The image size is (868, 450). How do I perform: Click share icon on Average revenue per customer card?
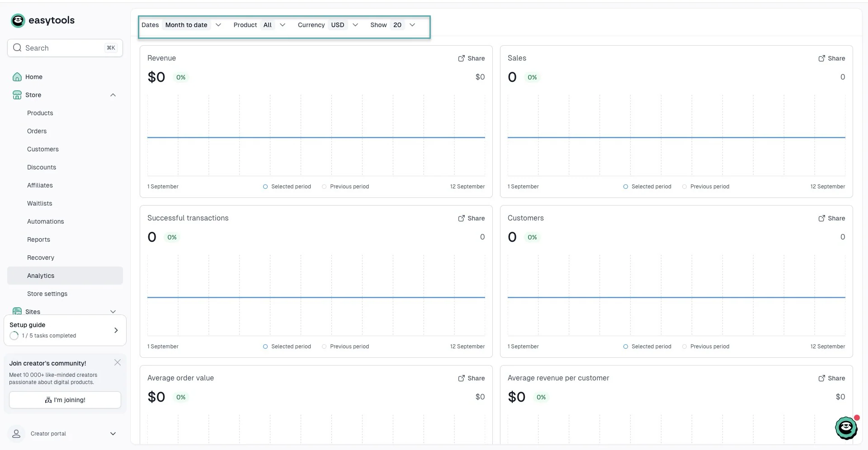pyautogui.click(x=821, y=378)
